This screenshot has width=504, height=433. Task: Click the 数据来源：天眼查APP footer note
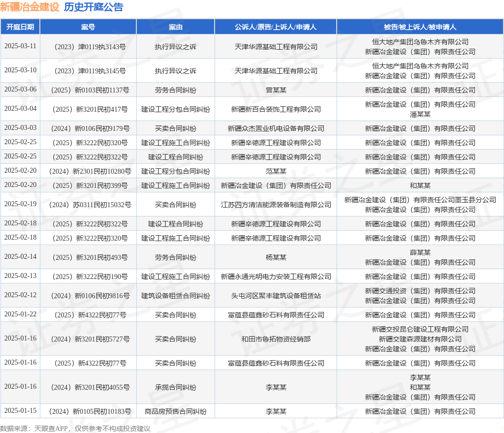point(75,429)
